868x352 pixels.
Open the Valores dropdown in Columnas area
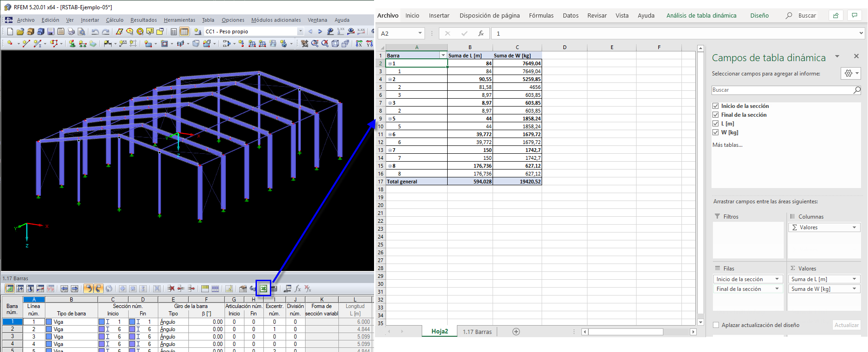[855, 227]
